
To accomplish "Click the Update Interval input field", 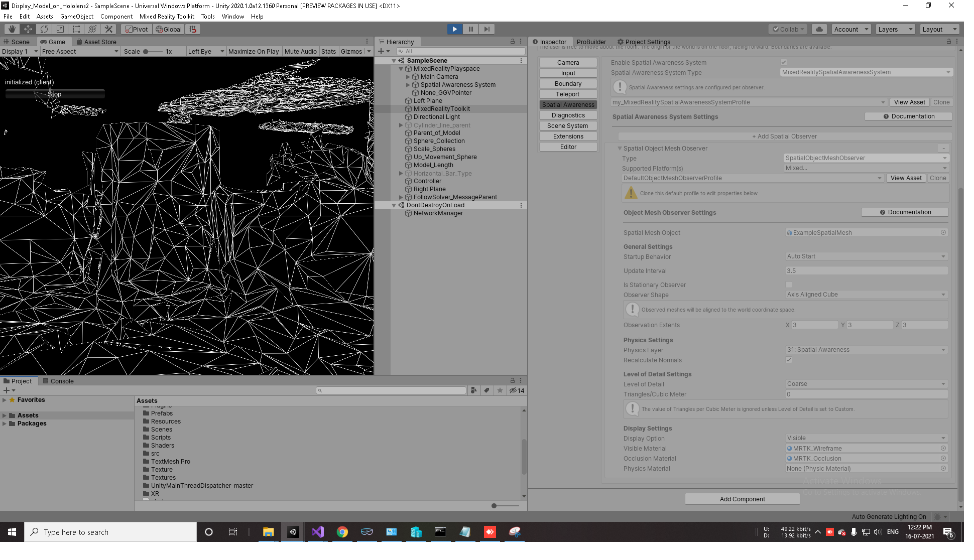I will [x=865, y=270].
